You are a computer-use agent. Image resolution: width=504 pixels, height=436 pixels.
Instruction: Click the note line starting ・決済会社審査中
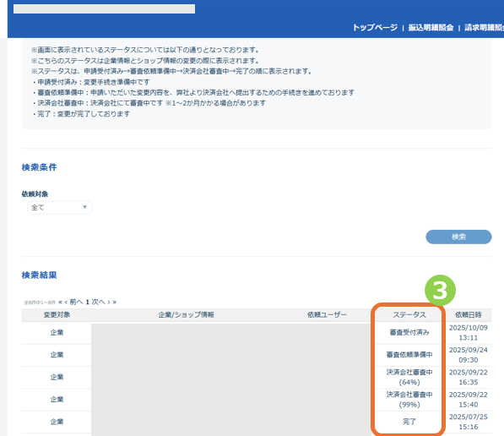pyautogui.click(x=149, y=103)
